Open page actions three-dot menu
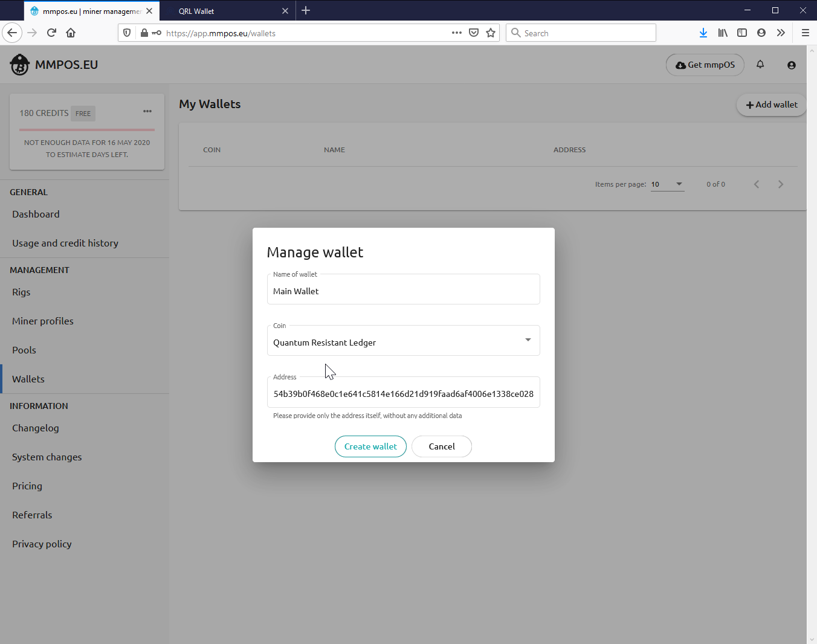Image resolution: width=817 pixels, height=644 pixels. tap(457, 33)
